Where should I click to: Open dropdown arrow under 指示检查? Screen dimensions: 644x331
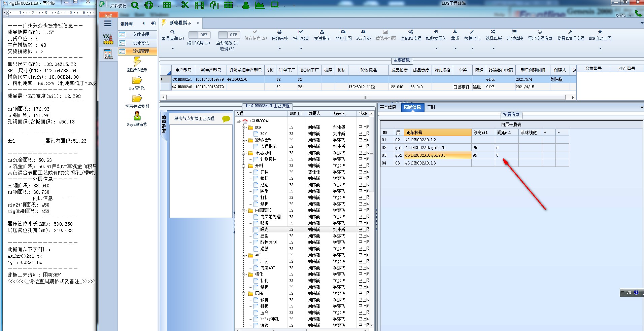coord(301,49)
